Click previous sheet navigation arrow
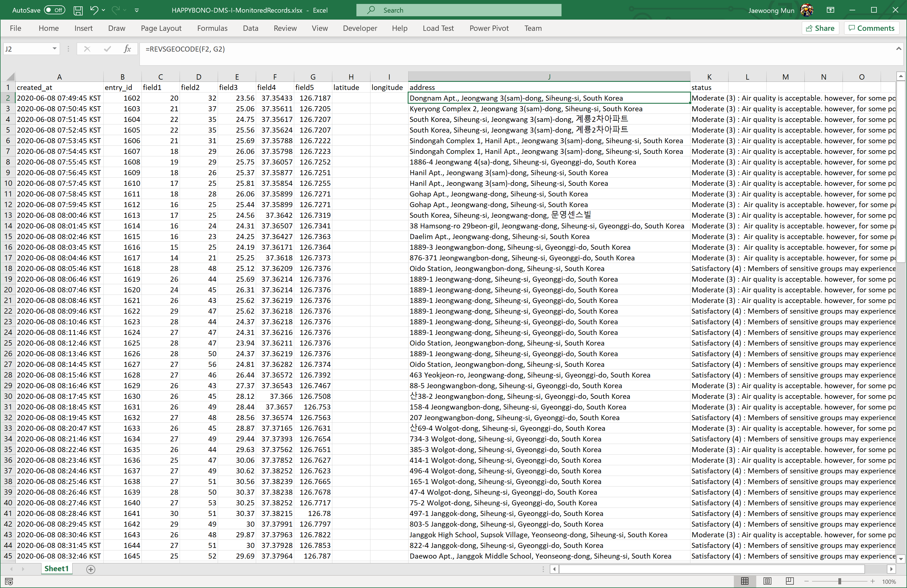 pos(11,569)
